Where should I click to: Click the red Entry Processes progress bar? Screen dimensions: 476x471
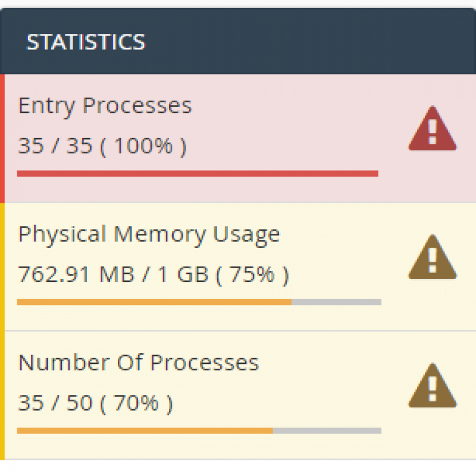coord(198,174)
